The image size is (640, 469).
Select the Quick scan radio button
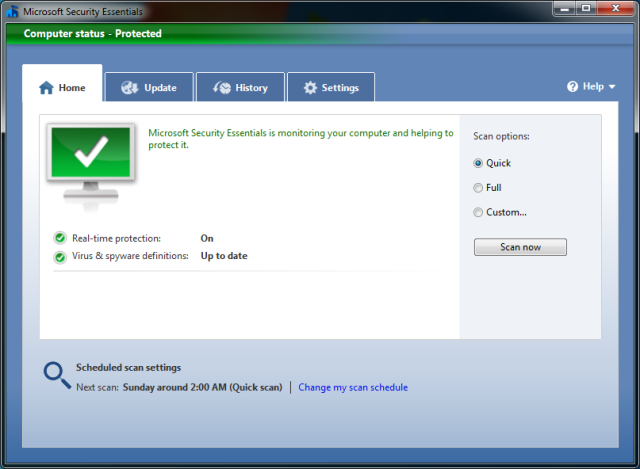pyautogui.click(x=478, y=163)
